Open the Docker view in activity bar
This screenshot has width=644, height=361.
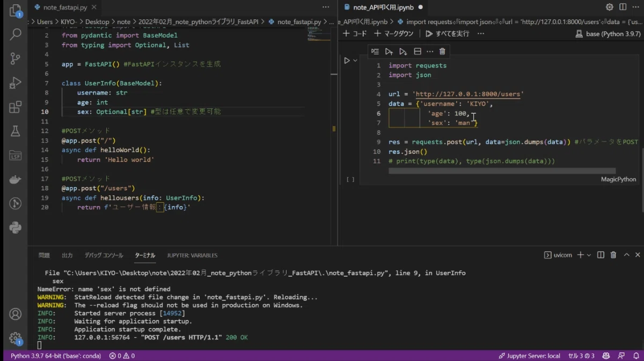coord(15,179)
